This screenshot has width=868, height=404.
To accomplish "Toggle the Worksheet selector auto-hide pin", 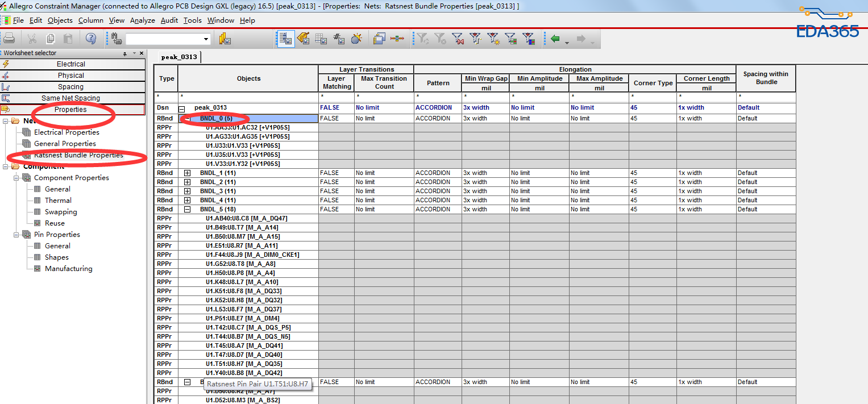I will pos(125,53).
